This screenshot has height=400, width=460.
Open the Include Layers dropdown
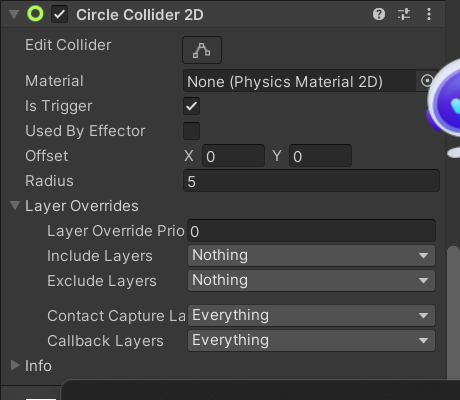[x=311, y=256]
